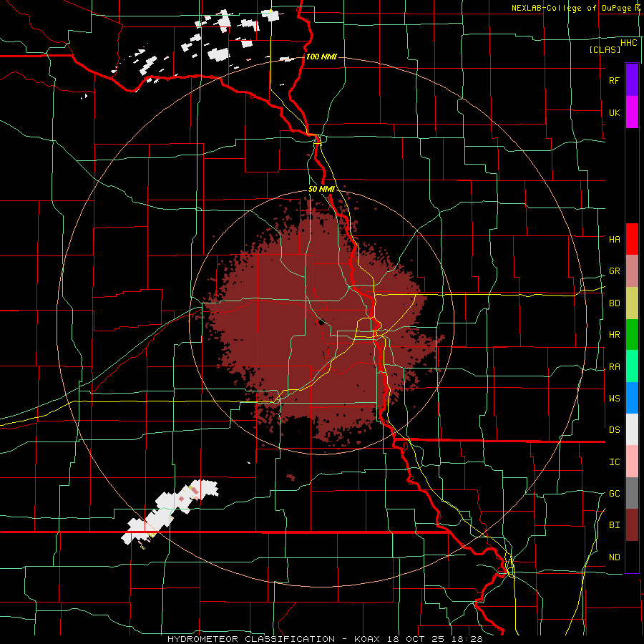Click the BD yellow legend swatch

pos(632,303)
